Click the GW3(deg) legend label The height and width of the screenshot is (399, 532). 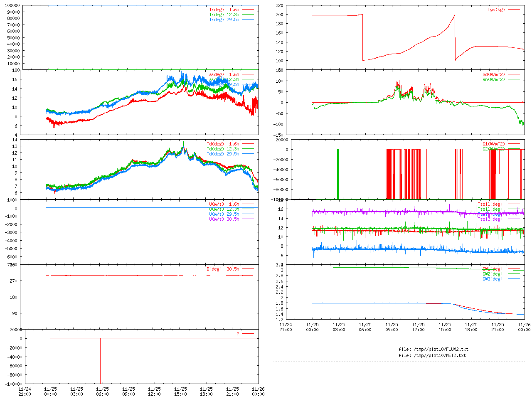click(x=492, y=279)
